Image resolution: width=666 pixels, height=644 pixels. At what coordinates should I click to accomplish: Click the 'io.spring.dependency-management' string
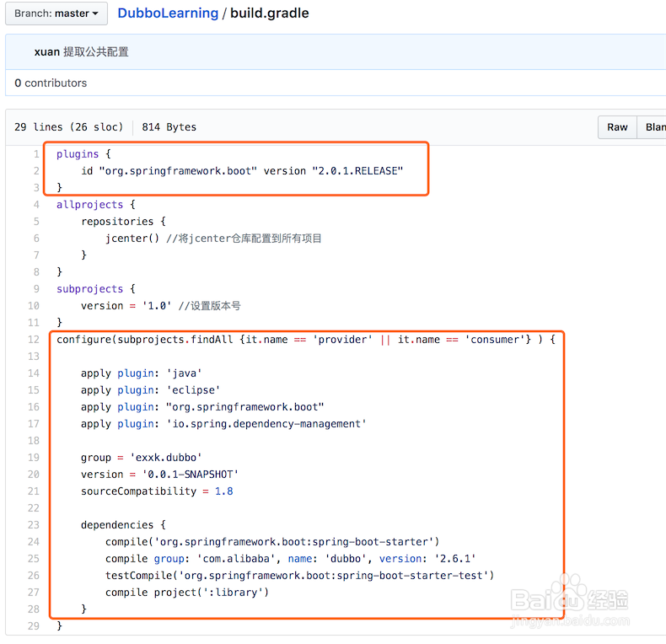pos(266,424)
